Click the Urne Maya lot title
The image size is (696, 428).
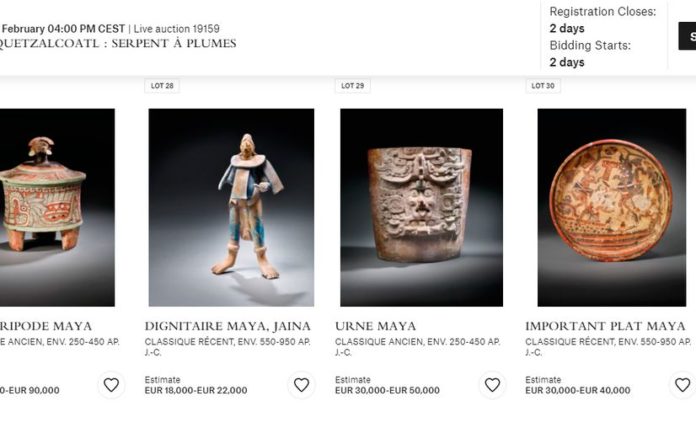[376, 326]
